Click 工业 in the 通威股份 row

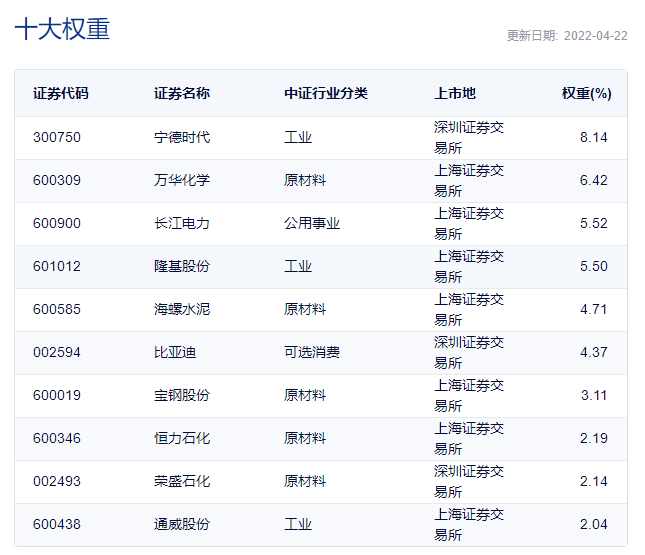tap(298, 524)
